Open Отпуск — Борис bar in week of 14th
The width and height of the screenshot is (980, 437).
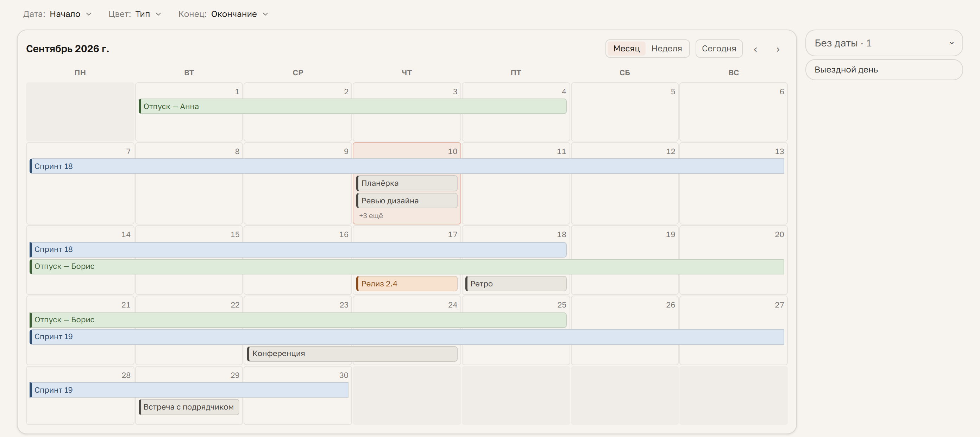(x=407, y=266)
